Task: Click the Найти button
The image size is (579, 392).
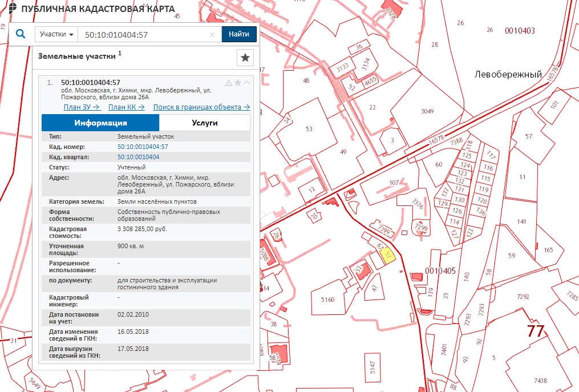Action: (x=239, y=34)
